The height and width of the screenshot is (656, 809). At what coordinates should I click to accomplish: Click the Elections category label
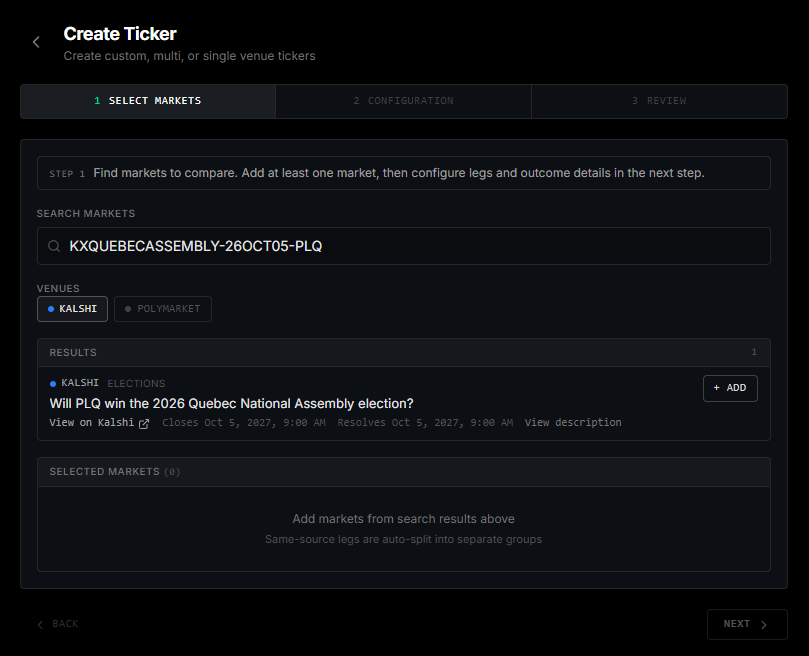(136, 383)
